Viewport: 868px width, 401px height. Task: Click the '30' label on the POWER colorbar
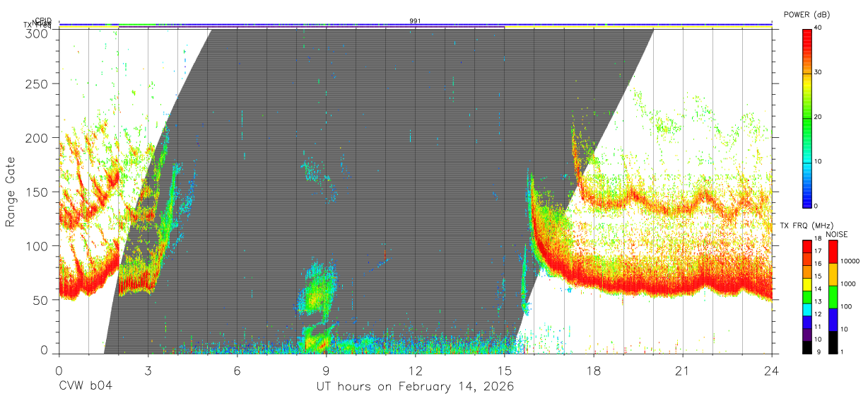click(819, 72)
